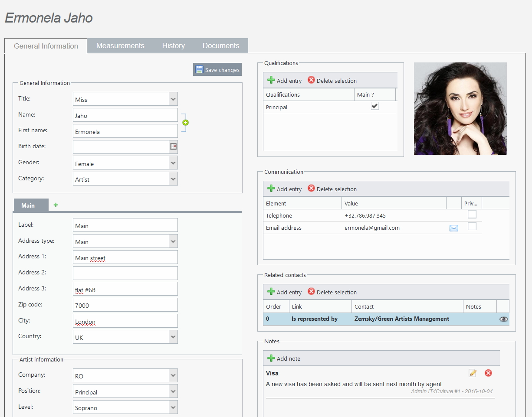Delete selection in the Related contacts panel

(x=332, y=292)
